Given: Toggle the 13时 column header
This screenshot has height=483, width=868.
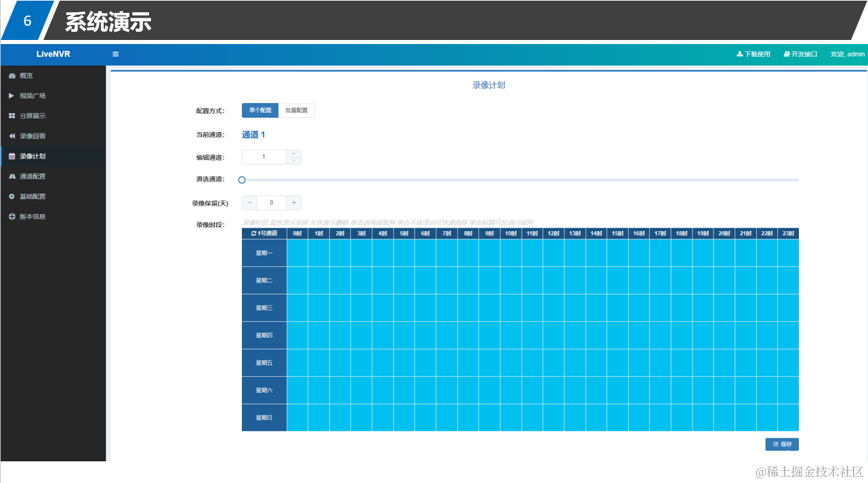Looking at the screenshot, I should [575, 233].
